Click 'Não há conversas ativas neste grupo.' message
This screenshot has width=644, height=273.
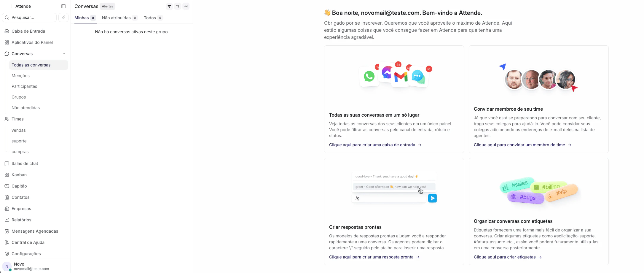(x=132, y=32)
